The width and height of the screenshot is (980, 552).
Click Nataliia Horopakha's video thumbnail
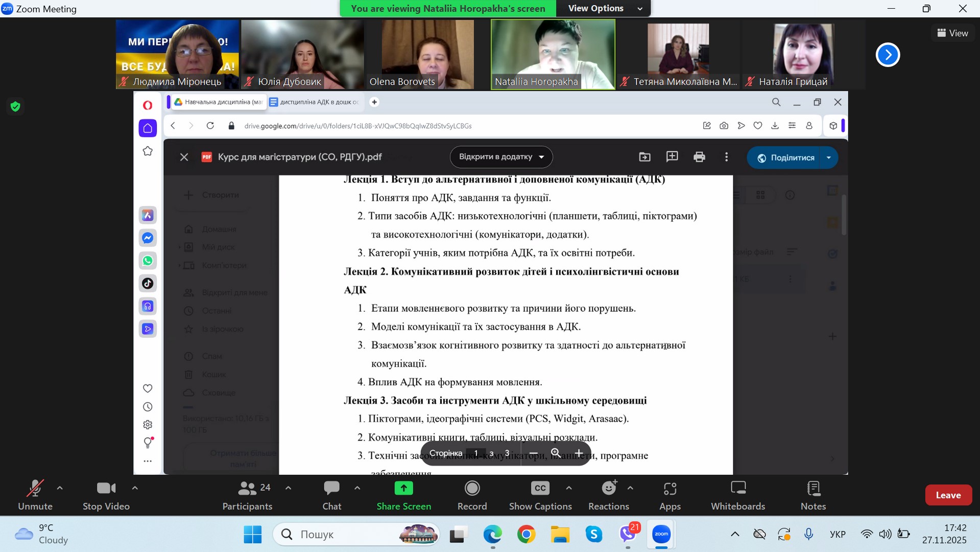pyautogui.click(x=553, y=54)
